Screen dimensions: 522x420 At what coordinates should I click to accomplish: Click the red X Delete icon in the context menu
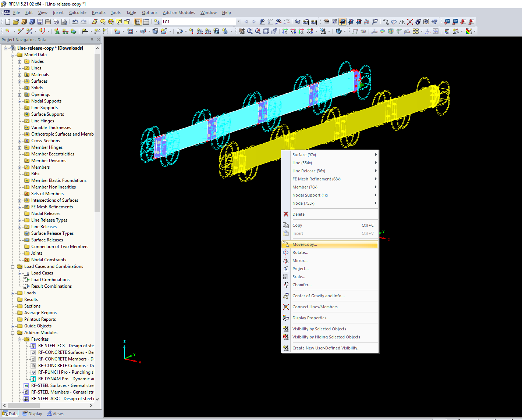click(286, 214)
